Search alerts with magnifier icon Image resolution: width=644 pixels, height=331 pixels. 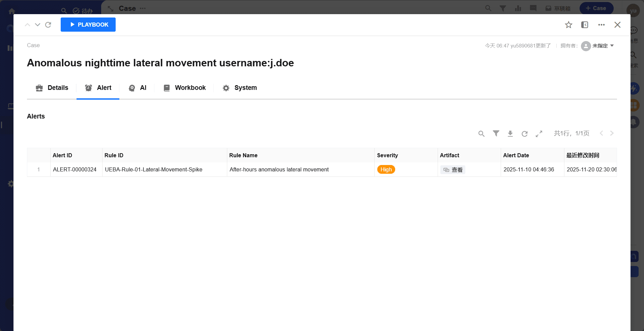481,134
